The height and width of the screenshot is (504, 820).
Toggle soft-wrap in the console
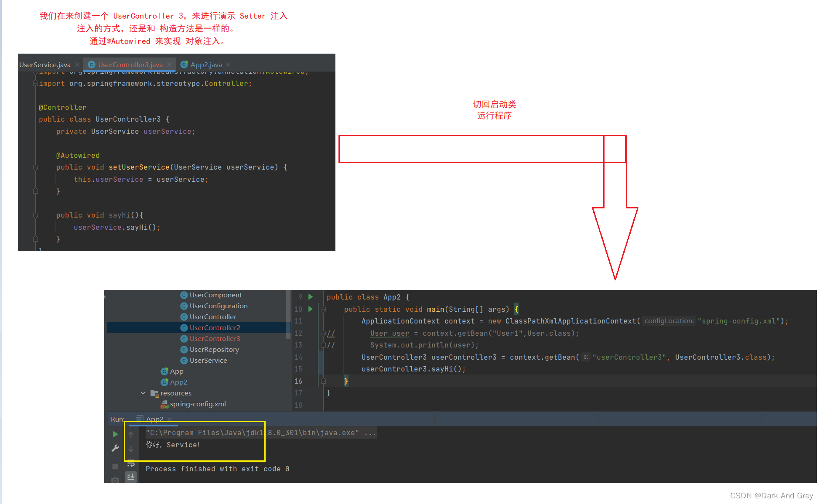[131, 464]
